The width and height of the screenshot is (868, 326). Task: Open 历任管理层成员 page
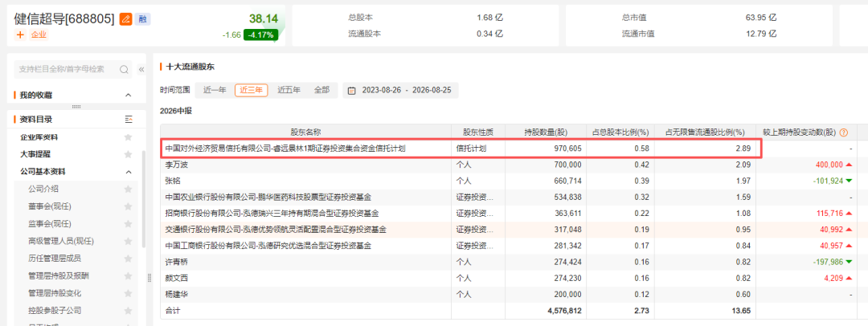[x=54, y=258]
